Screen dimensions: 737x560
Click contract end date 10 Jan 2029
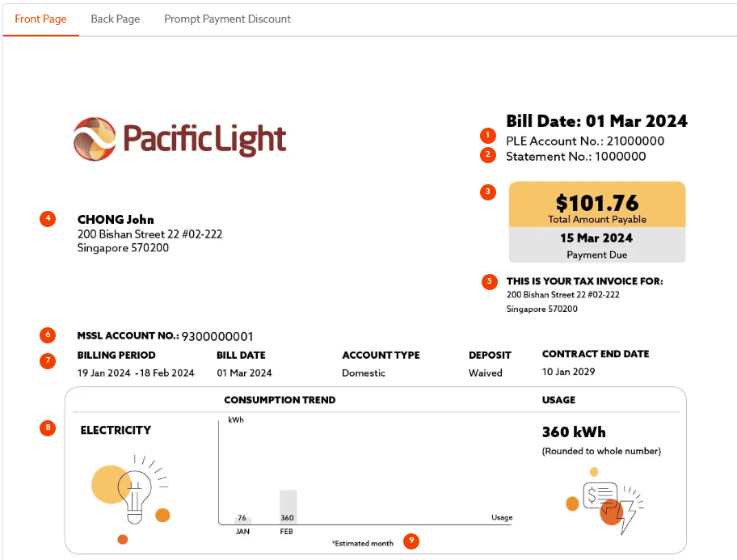point(568,372)
